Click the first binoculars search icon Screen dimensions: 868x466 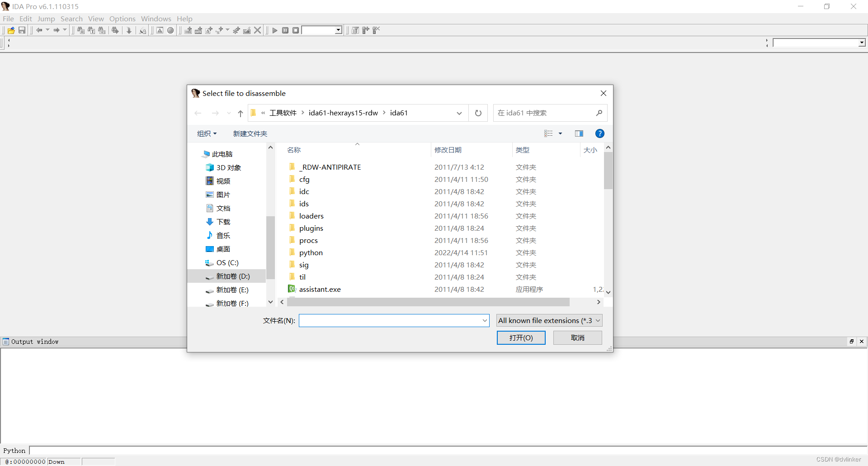tap(81, 30)
